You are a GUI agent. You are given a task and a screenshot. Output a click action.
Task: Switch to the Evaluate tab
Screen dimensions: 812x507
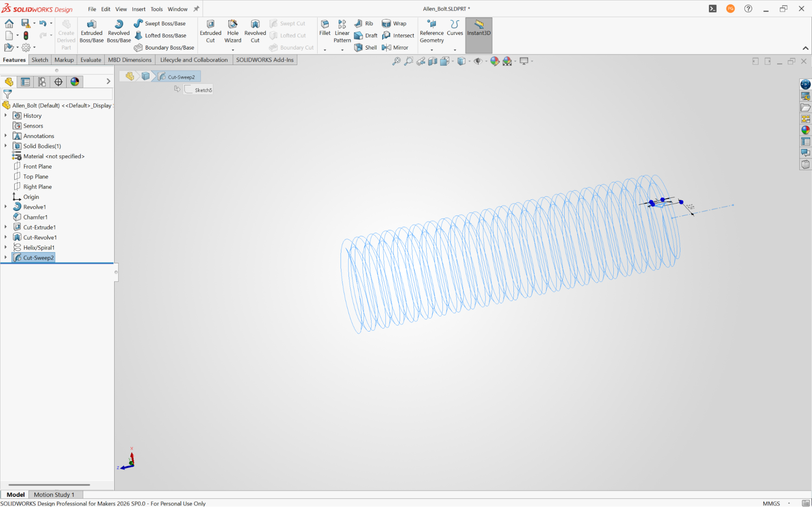coord(91,60)
